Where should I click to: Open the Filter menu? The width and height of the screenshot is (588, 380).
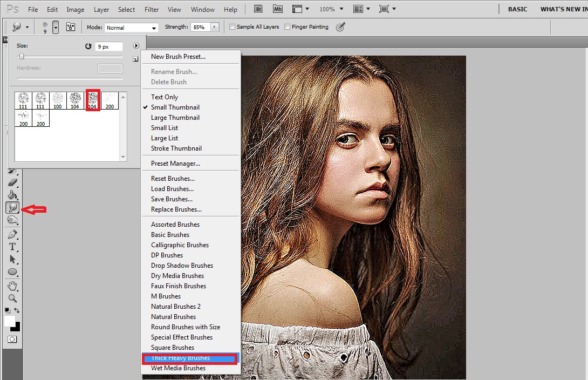(x=152, y=10)
